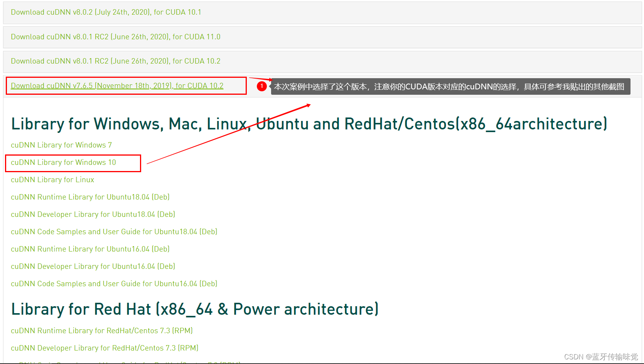Download cuDNN Runtime Library for Ubuntu18.04 (Deb)
Viewport: 644px width, 364px height.
(x=90, y=197)
